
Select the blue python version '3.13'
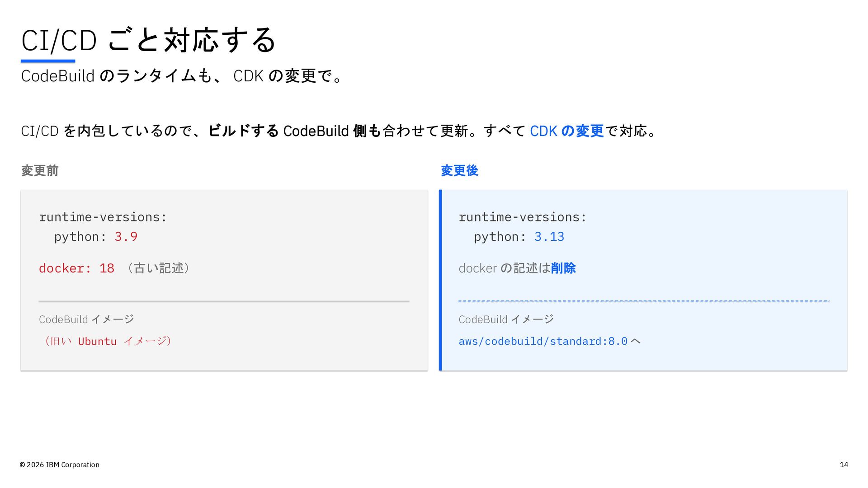549,237
